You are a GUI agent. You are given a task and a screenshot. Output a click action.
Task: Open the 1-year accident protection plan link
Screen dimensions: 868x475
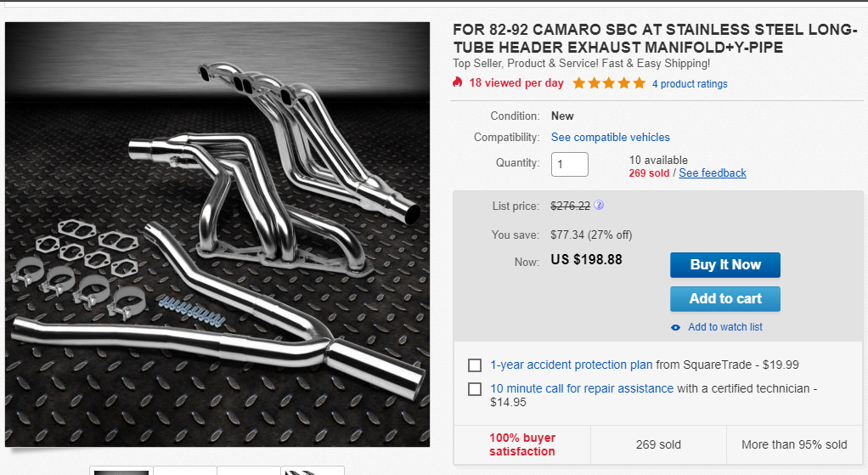coord(571,365)
